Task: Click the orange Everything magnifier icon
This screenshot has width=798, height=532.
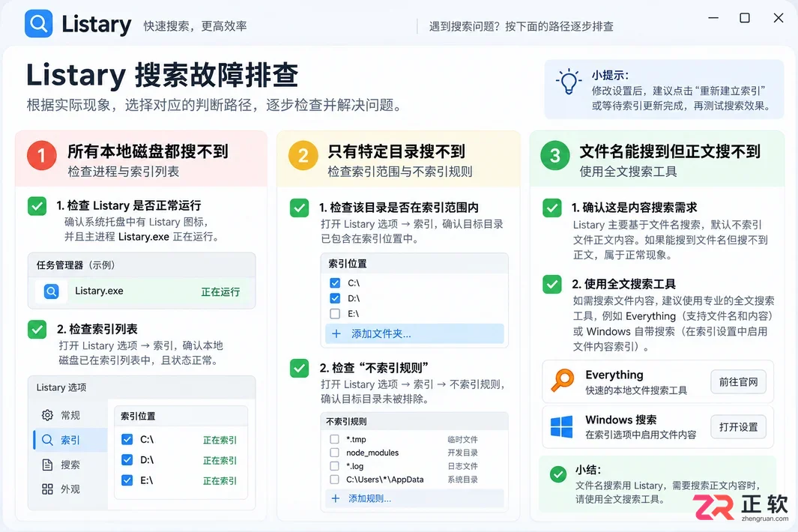Action: (x=563, y=380)
